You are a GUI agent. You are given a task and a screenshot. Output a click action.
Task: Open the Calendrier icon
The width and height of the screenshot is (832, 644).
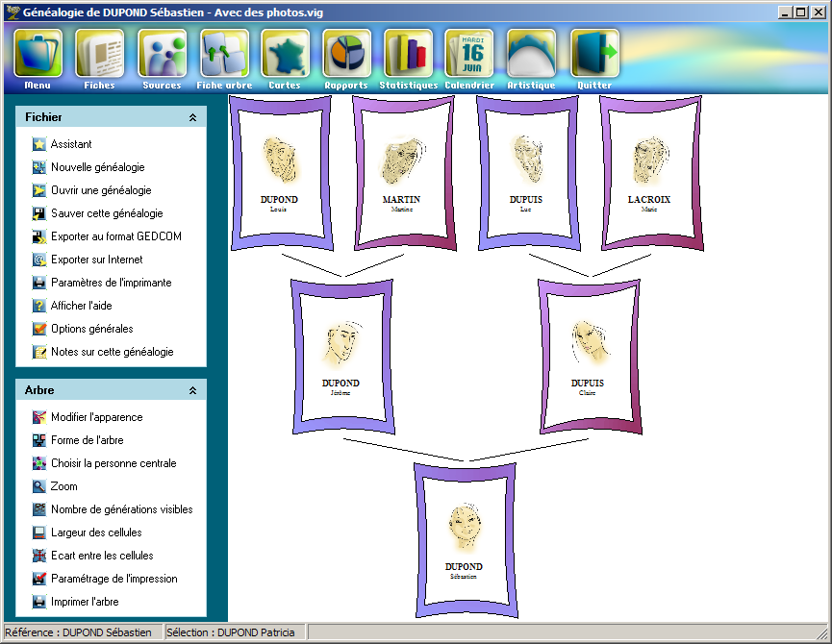pyautogui.click(x=469, y=53)
